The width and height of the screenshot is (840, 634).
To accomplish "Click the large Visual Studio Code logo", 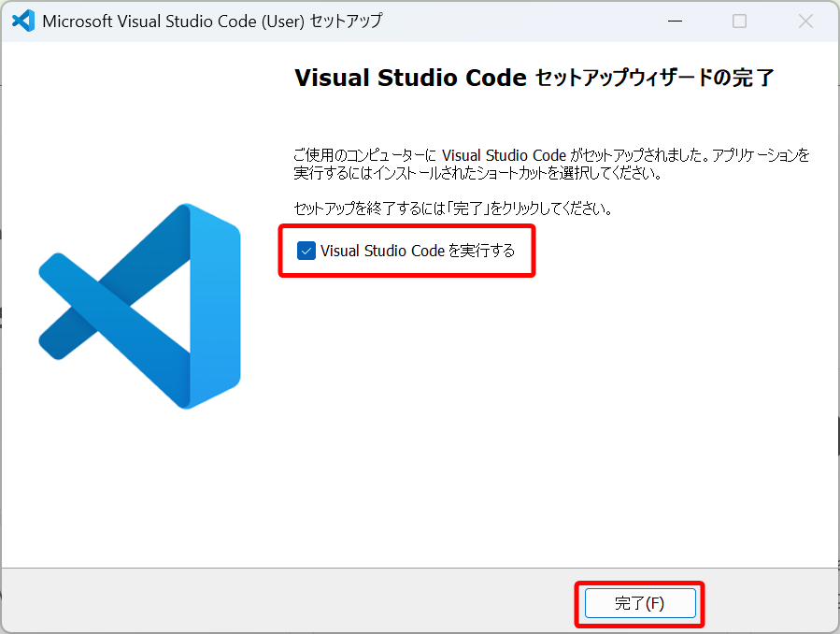I will tap(140, 306).
